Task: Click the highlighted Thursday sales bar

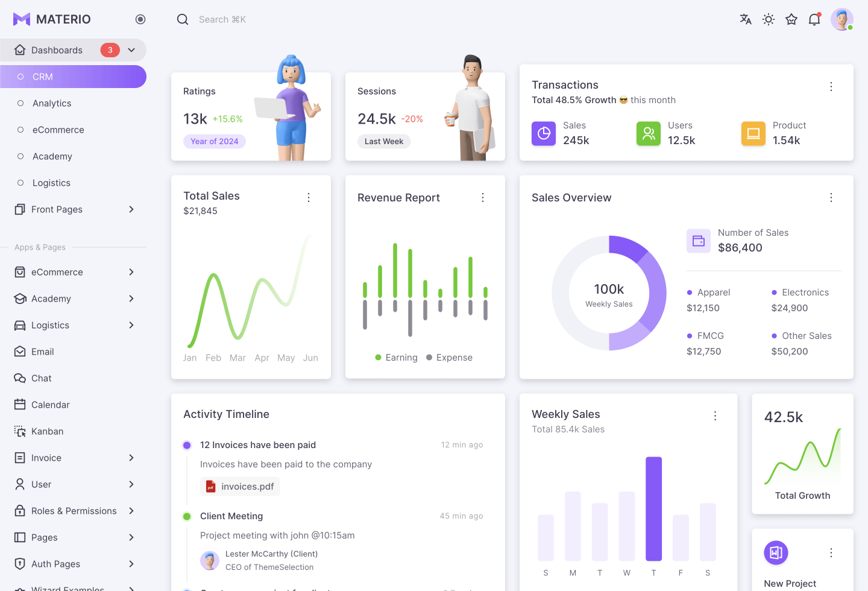Action: point(653,509)
